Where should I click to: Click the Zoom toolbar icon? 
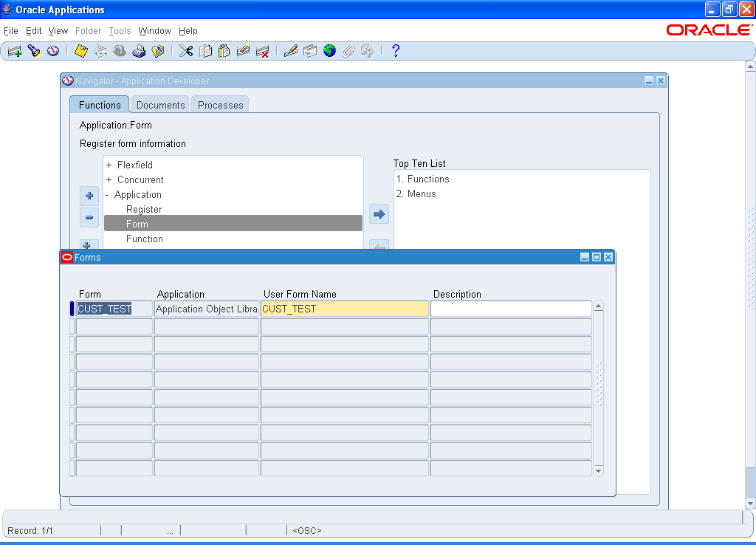tap(310, 51)
